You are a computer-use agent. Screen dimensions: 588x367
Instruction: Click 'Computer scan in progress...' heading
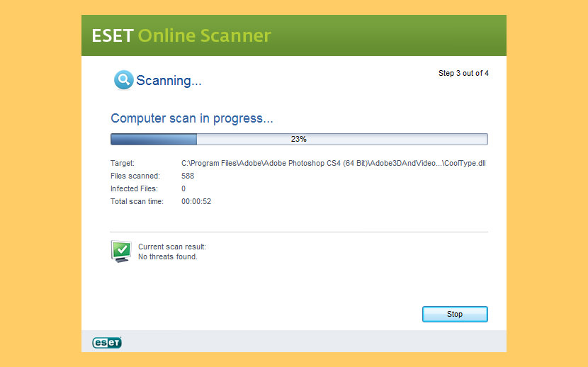pyautogui.click(x=192, y=118)
